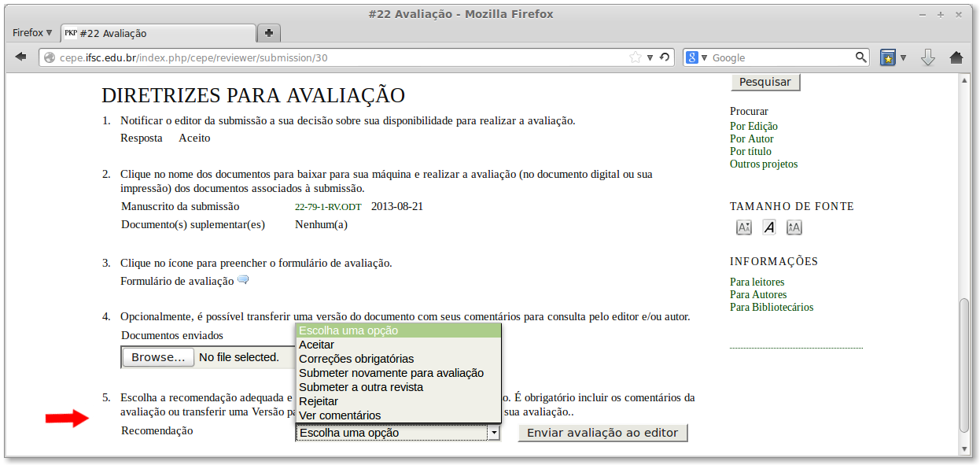Go to browser home page icon
Viewport: 980px width, 465px height.
pos(956,57)
